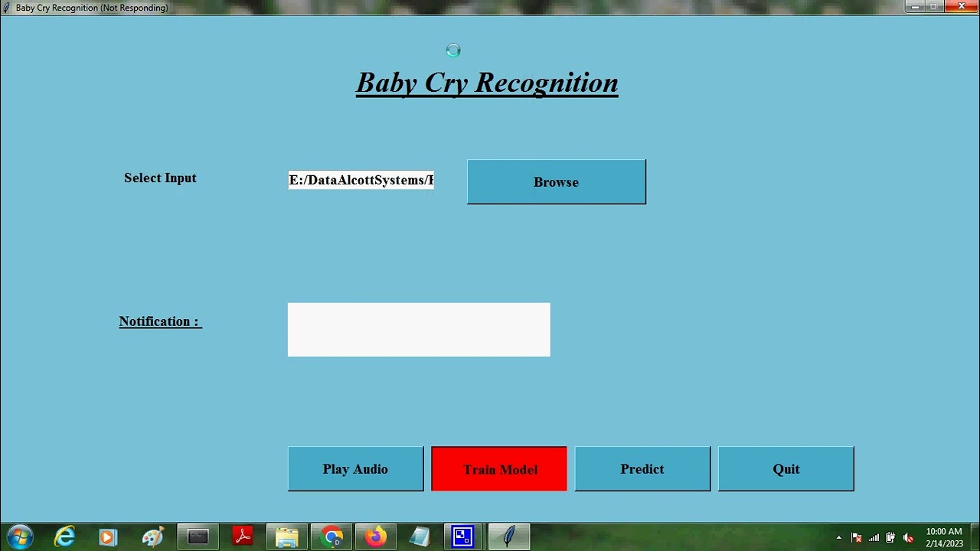This screenshot has width=980, height=551.
Task: Click the muted volume speaker icon
Action: (908, 538)
